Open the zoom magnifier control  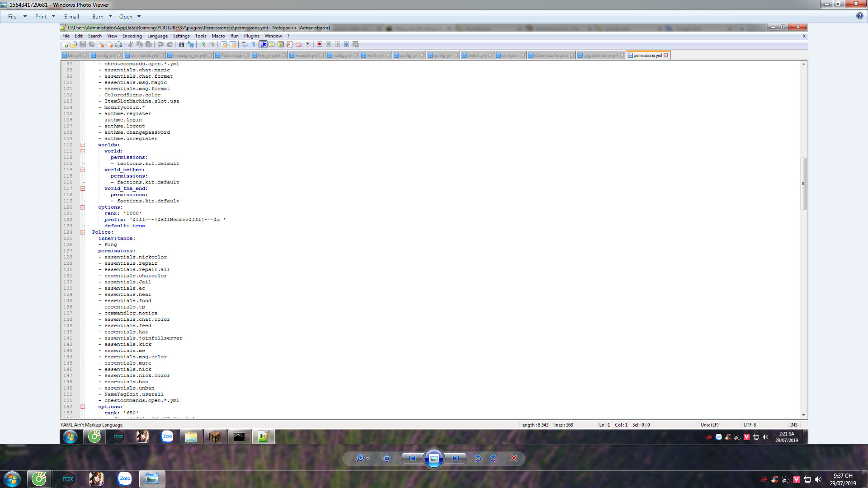360,458
